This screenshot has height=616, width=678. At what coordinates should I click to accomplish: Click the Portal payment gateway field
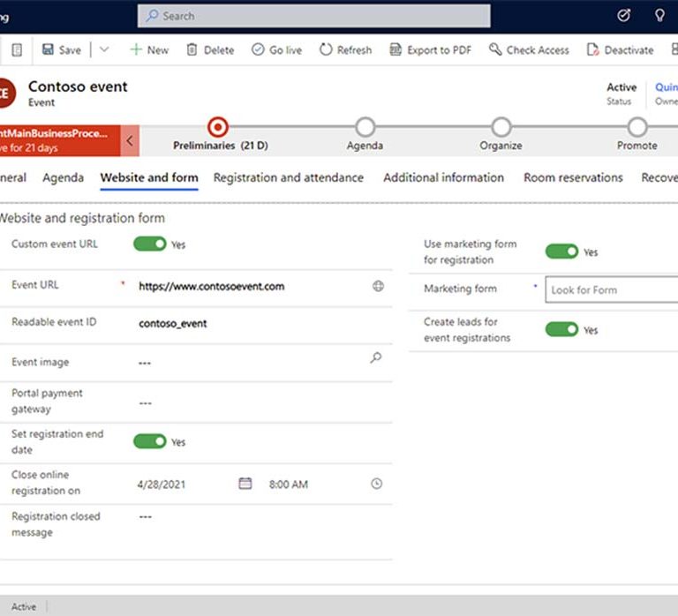(x=261, y=403)
